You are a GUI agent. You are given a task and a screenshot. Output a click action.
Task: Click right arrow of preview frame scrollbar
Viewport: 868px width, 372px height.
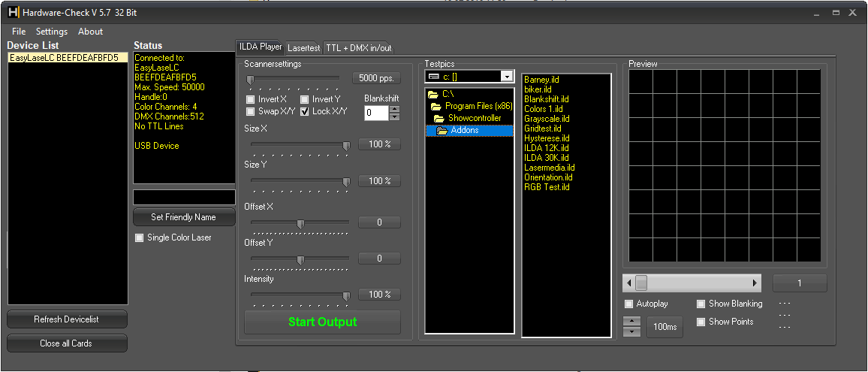(755, 283)
